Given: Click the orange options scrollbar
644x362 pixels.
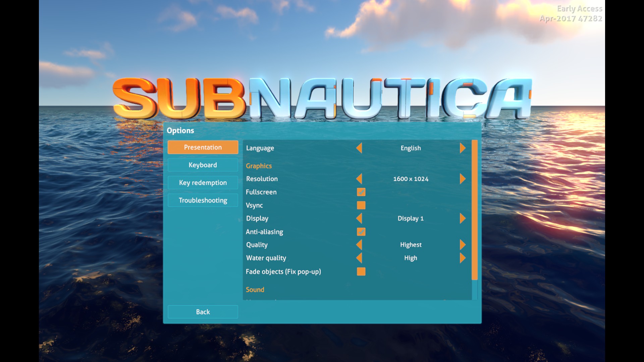Looking at the screenshot, I should coord(474,209).
